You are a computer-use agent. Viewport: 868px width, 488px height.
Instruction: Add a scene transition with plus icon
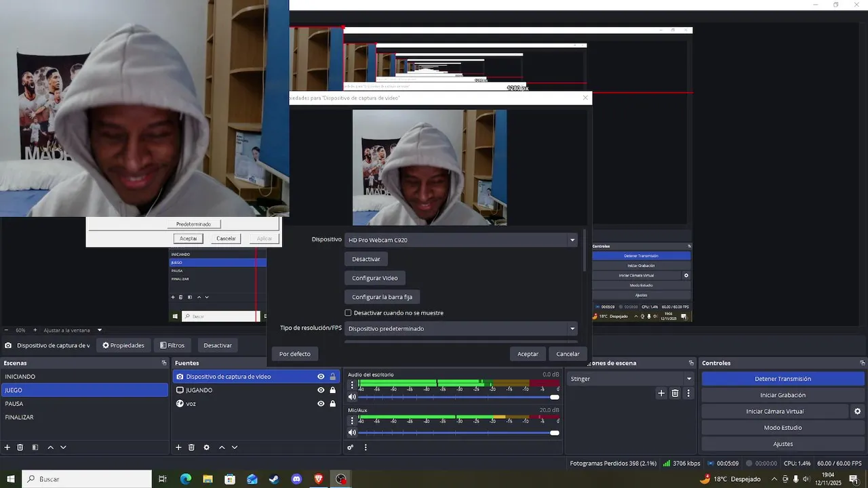[661, 393]
